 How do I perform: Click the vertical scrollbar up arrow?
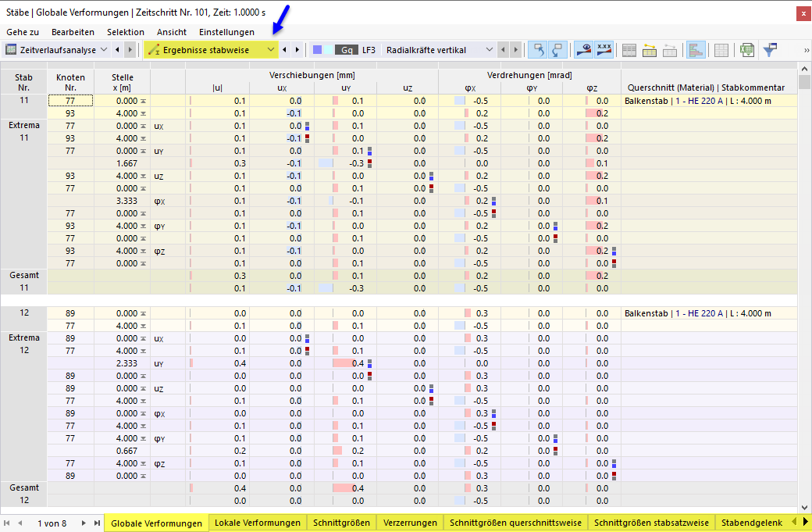[x=804, y=69]
